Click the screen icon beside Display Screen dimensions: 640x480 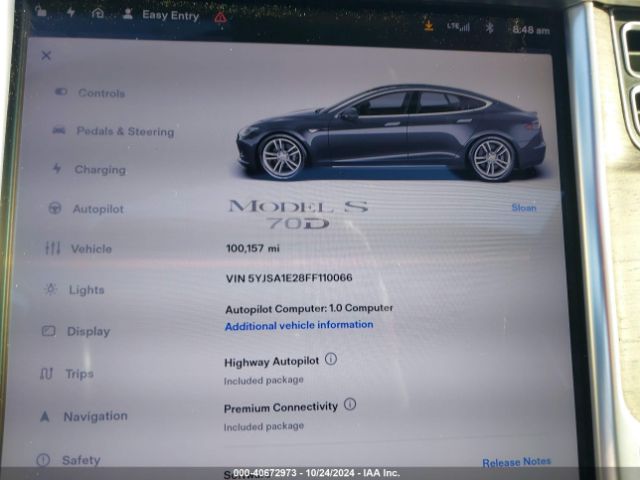49,331
